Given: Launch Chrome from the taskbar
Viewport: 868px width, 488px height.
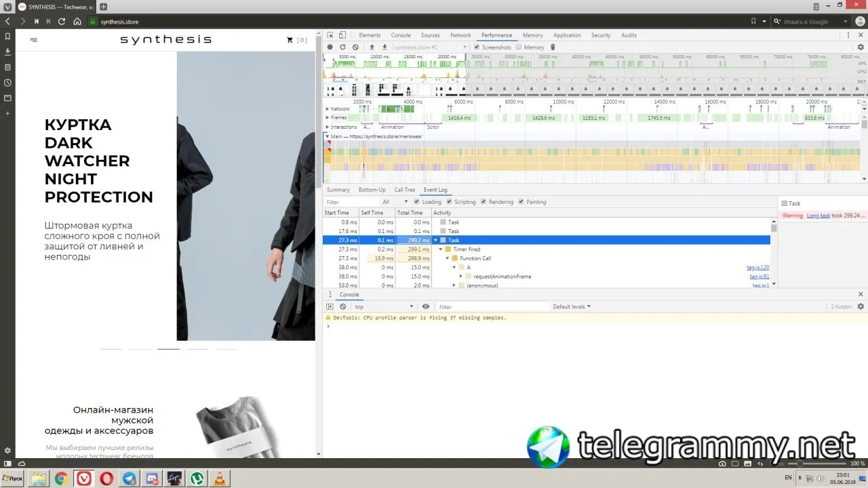Looking at the screenshot, I should [60, 479].
